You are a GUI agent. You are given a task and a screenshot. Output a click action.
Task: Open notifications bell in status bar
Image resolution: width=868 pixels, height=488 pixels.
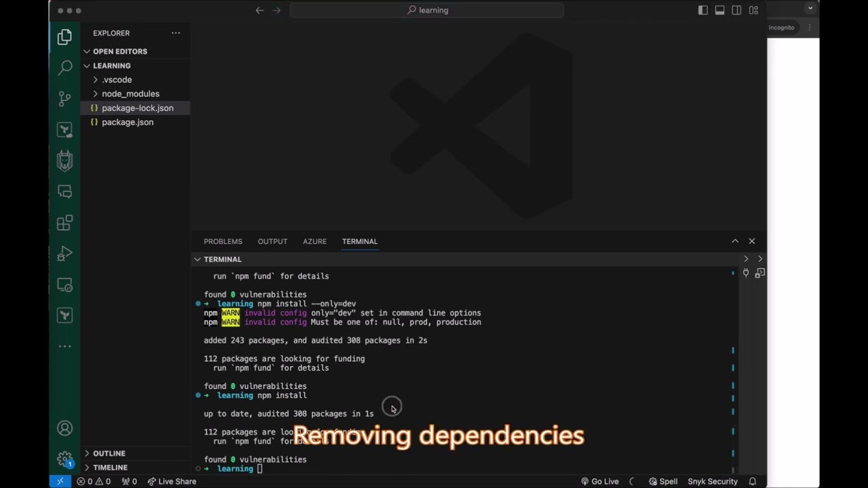pos(753,481)
